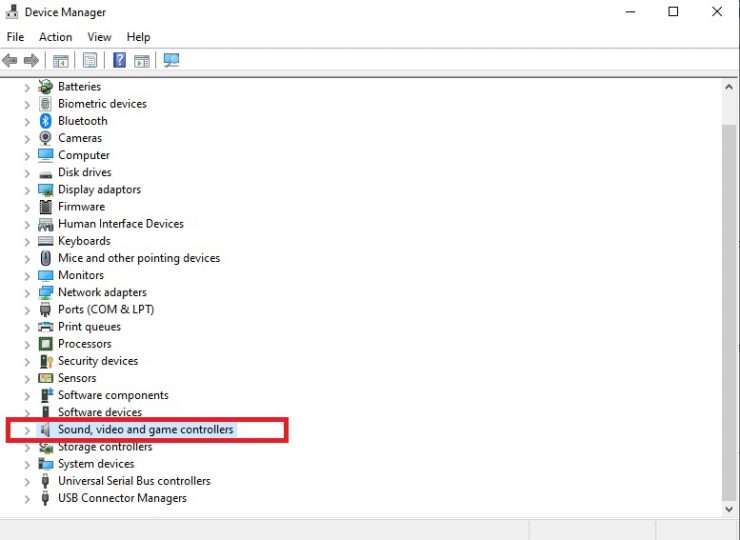This screenshot has width=740, height=540.
Task: Select Software devices tree item
Action: click(100, 412)
